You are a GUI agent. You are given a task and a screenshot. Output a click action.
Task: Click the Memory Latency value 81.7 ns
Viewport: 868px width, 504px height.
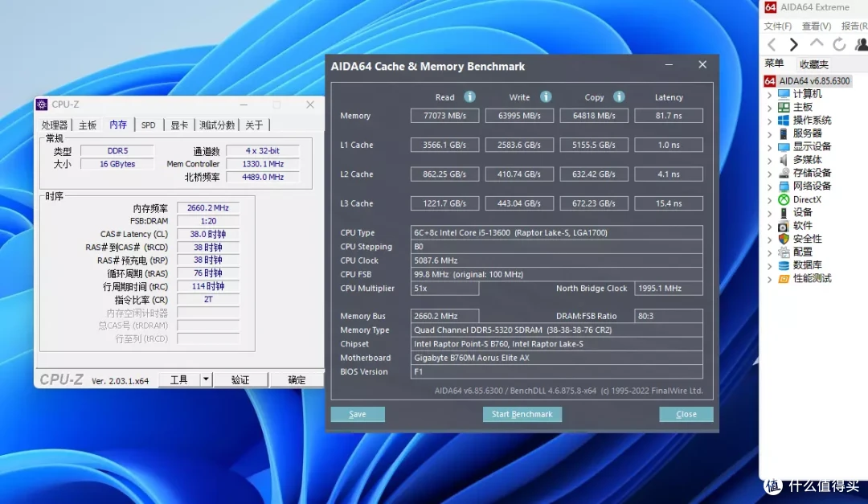pyautogui.click(x=669, y=116)
